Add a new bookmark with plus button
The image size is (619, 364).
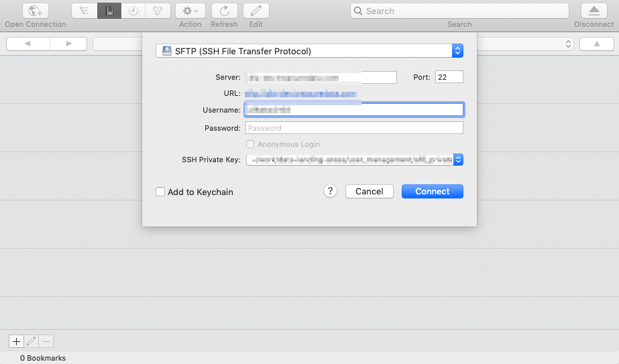(17, 341)
